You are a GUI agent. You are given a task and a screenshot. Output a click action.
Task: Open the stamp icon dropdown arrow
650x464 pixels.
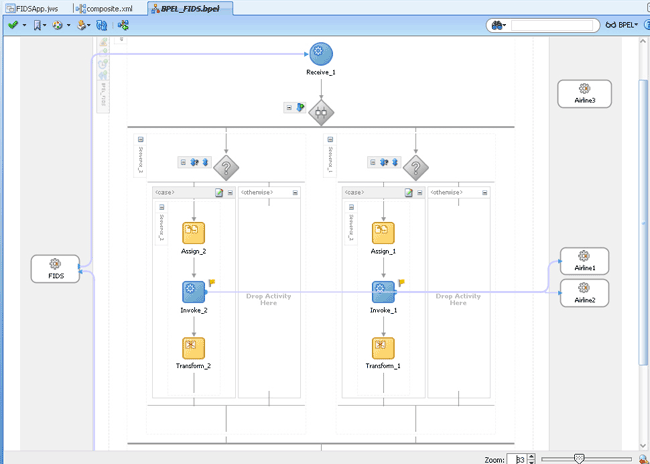[89, 26]
